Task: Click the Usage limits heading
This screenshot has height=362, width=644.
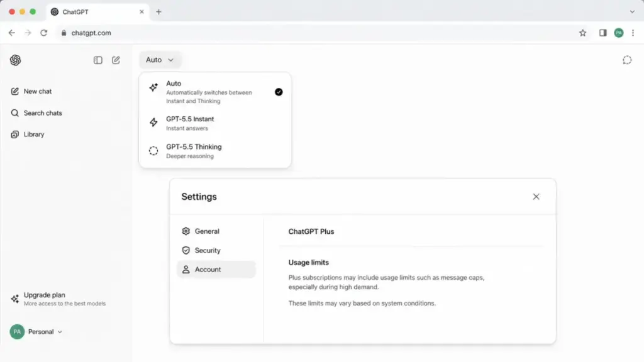Action: tap(308, 262)
